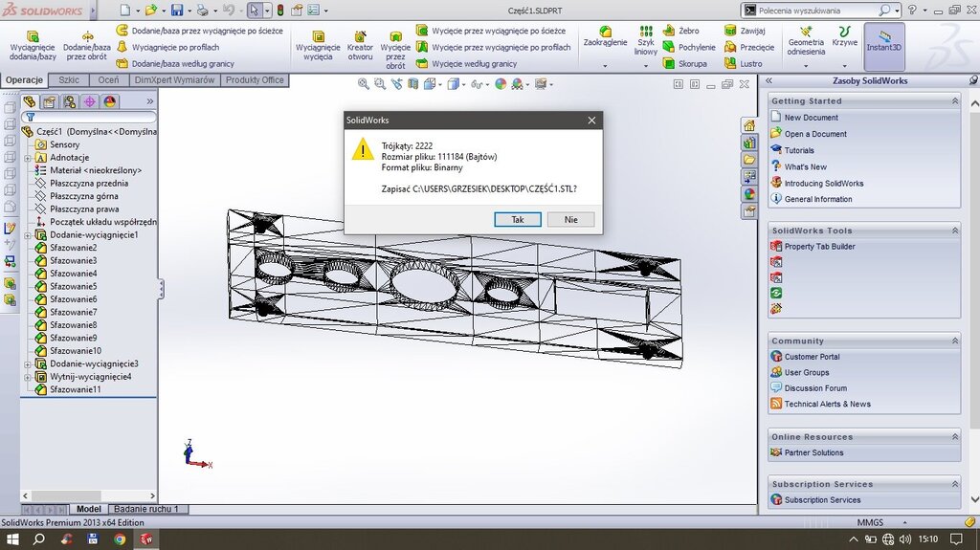Screen dimensions: 980x550
Task: Open the Customer Portal link
Action: click(814, 357)
